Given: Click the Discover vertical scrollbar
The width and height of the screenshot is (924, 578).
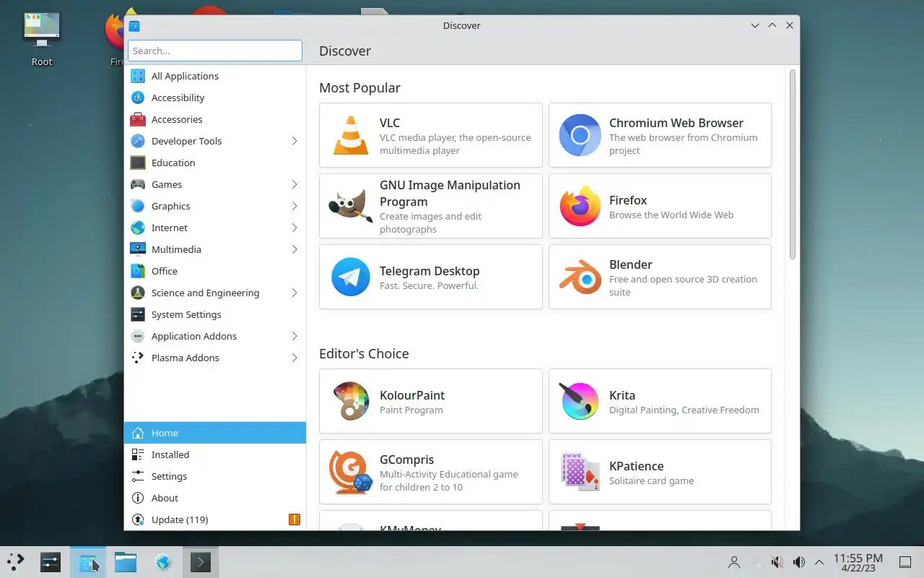Looking at the screenshot, I should [793, 165].
